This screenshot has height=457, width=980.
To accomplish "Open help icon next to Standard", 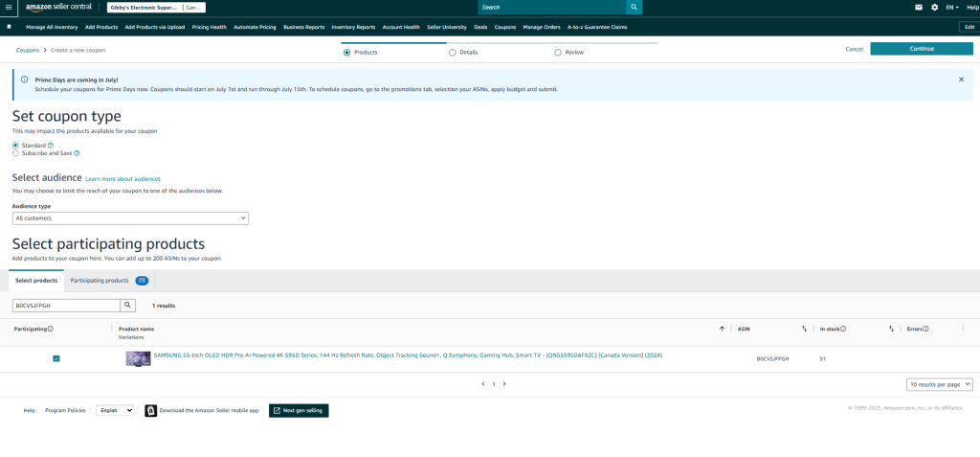I will (x=51, y=146).
